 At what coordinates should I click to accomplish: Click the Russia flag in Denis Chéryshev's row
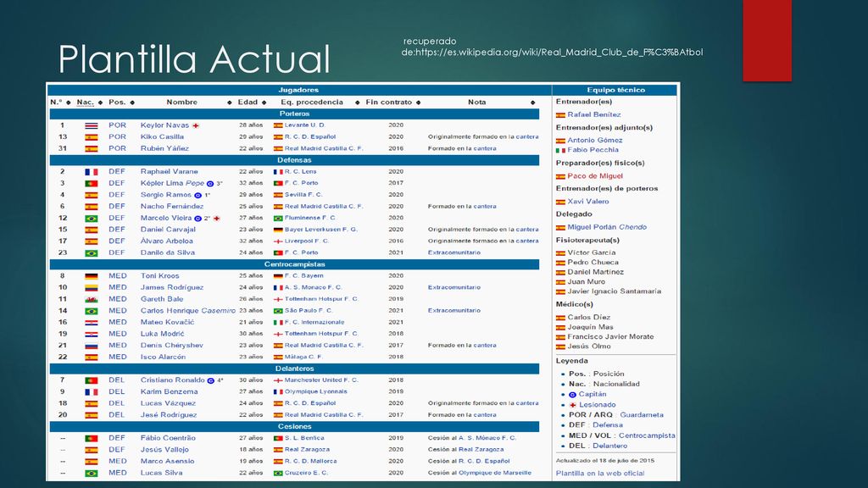pyautogui.click(x=91, y=346)
